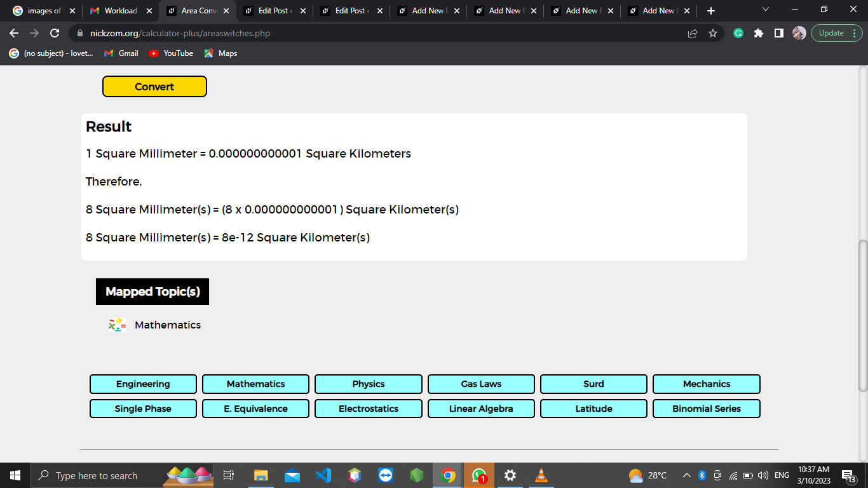Close the Area Converter tab
Screen dimensions: 868x488
point(226,11)
